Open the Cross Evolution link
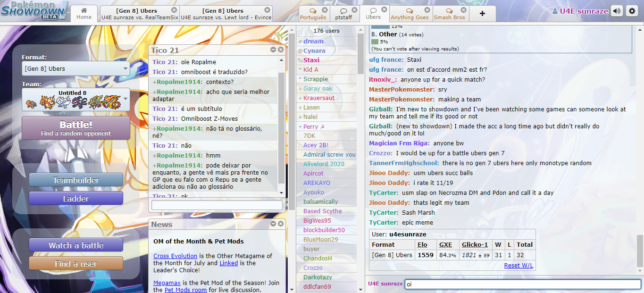This screenshot has height=293, width=644. (175, 256)
